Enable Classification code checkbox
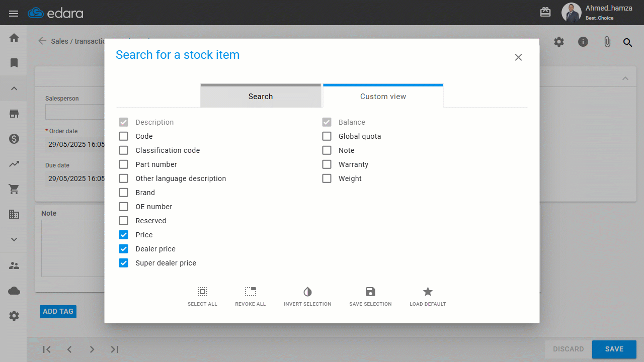Viewport: 644px width, 362px height. pyautogui.click(x=123, y=150)
